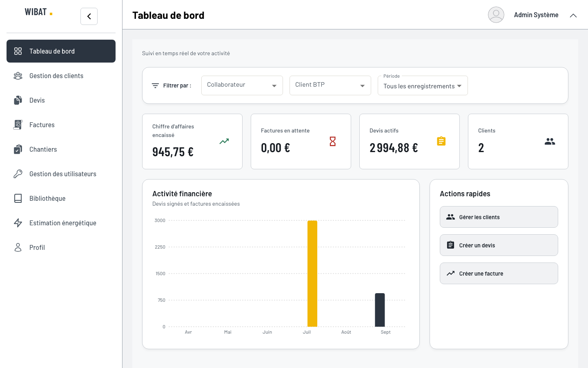Image resolution: width=588 pixels, height=368 pixels.
Task: Open the Collaborateur filter dropdown
Action: pyautogui.click(x=242, y=85)
